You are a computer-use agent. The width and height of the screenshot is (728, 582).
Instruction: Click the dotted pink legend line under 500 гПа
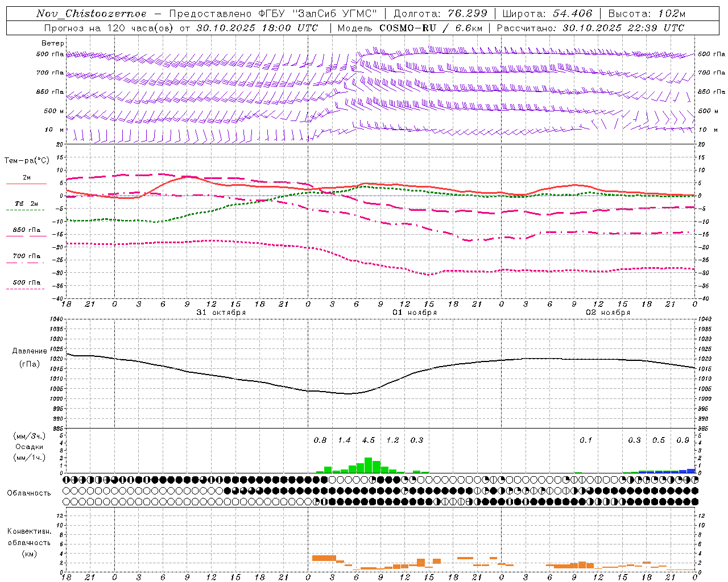(x=25, y=289)
